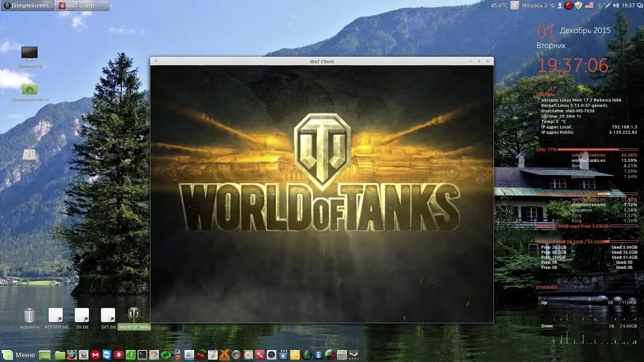Click the red record indicator in the tray
Image resolution: width=644 pixels, height=362 pixels.
569,6
